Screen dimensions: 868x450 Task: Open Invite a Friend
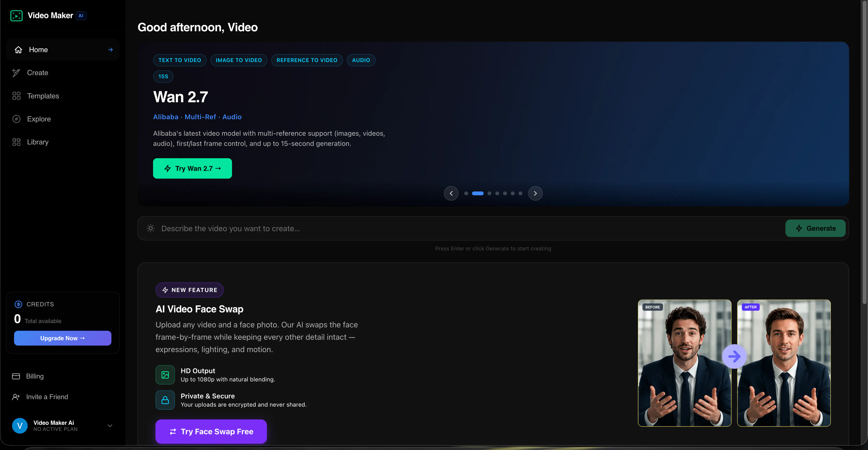click(x=63, y=397)
